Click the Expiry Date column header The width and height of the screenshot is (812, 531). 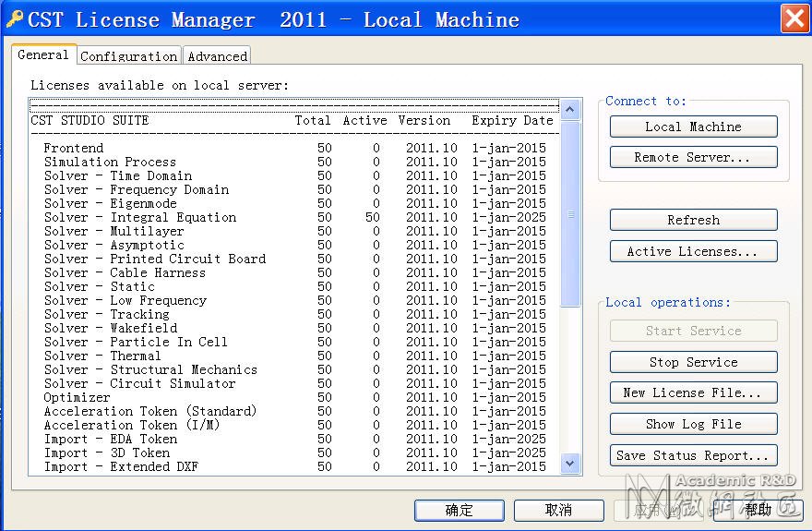513,121
